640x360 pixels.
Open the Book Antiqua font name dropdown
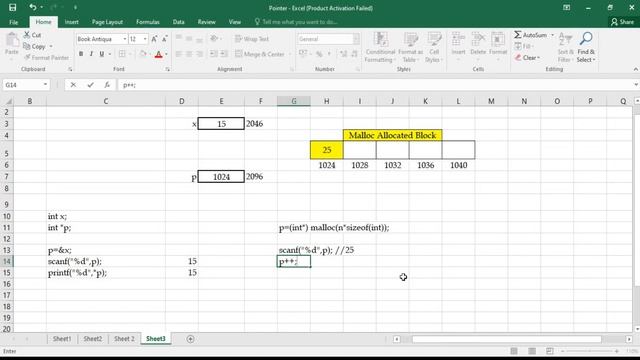125,39
